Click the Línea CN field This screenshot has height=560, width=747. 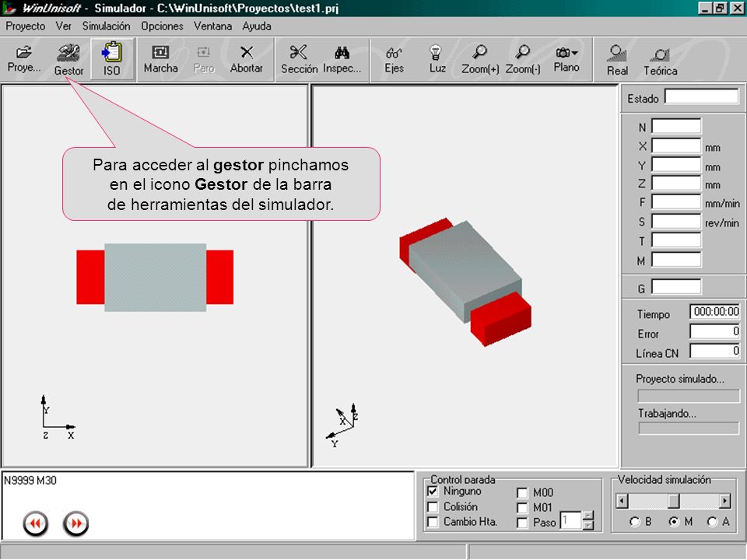pos(714,352)
